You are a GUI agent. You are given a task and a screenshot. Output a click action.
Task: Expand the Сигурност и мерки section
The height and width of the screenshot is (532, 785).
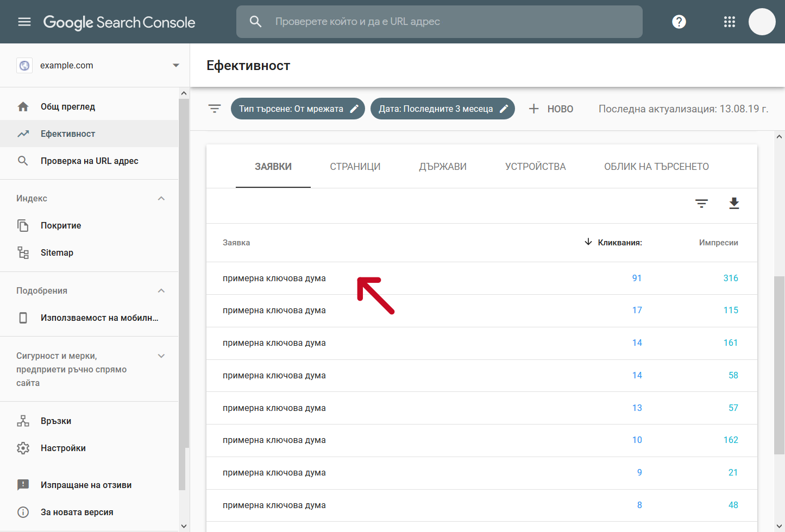[161, 356]
